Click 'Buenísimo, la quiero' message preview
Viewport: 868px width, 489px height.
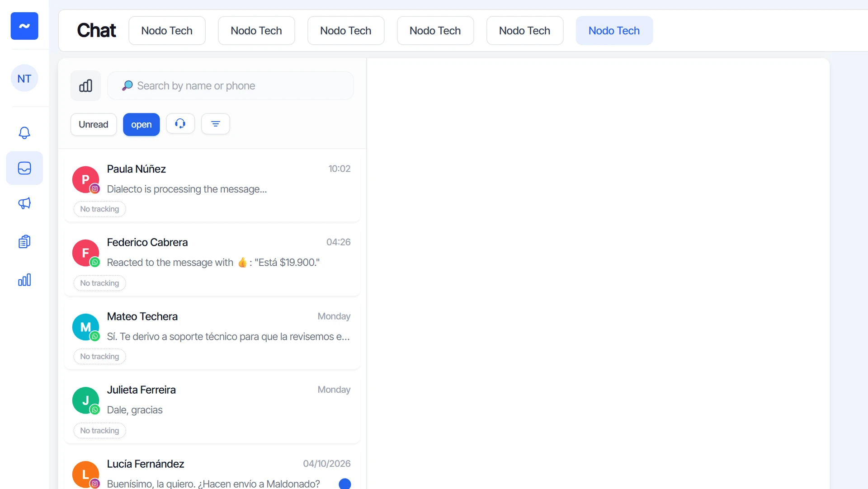(213, 484)
